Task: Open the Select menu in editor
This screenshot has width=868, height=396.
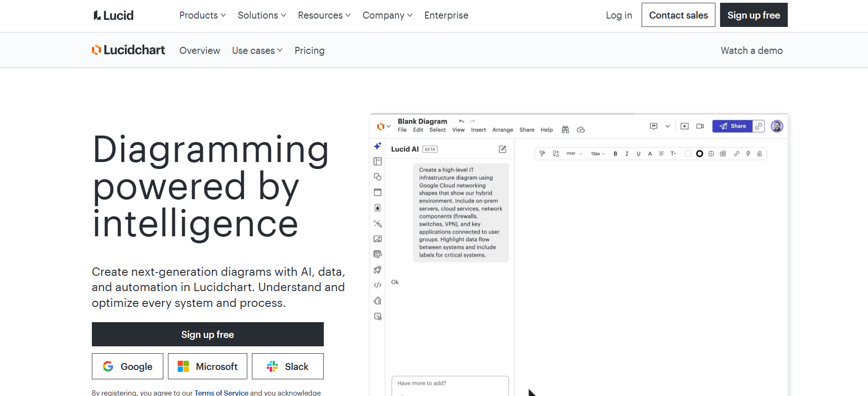Action: (x=437, y=130)
